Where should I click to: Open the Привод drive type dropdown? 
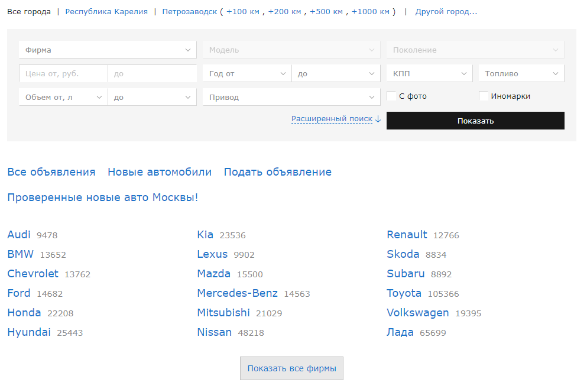(x=291, y=97)
